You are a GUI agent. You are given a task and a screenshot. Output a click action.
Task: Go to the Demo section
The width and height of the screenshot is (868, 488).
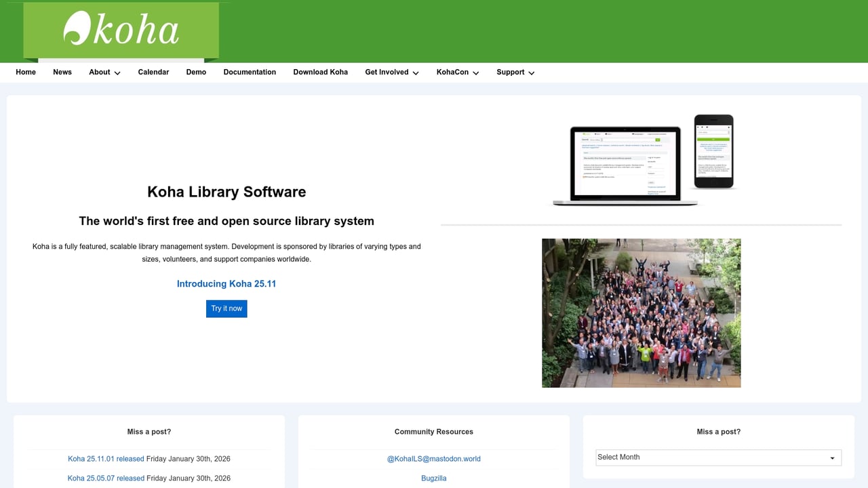tap(196, 72)
